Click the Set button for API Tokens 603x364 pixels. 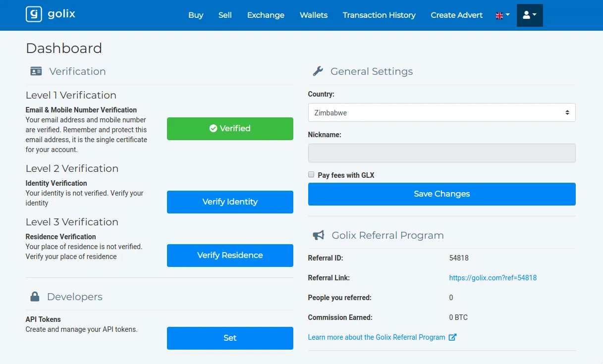coord(230,338)
